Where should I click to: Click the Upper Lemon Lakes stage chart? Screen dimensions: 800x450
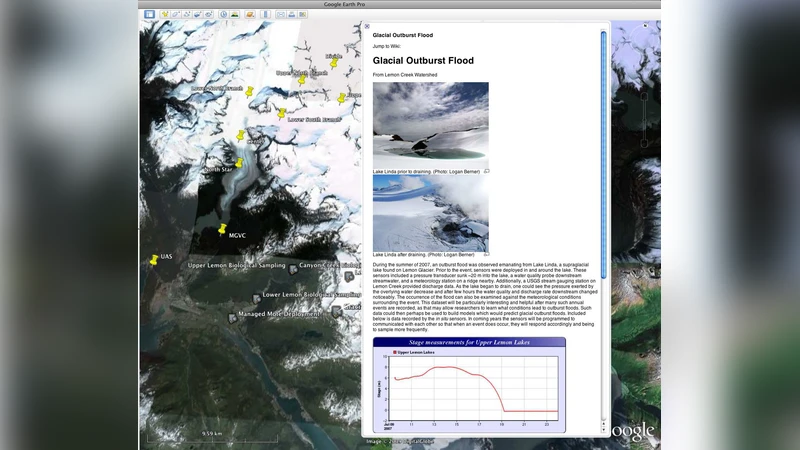468,386
